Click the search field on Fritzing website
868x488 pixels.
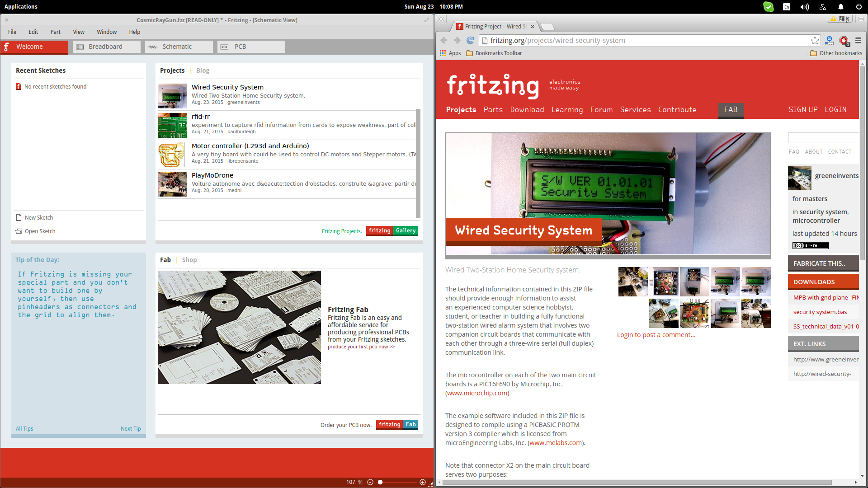tap(823, 138)
